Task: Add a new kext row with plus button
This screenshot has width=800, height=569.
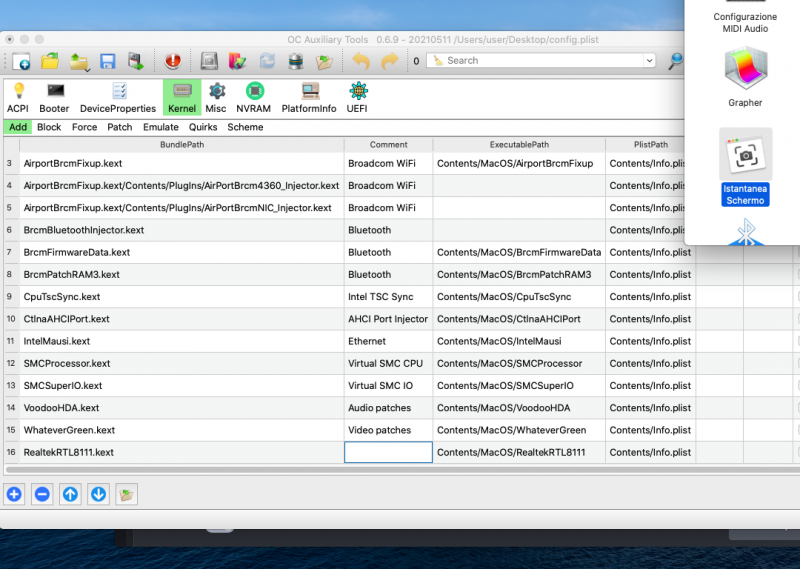Action: click(14, 494)
